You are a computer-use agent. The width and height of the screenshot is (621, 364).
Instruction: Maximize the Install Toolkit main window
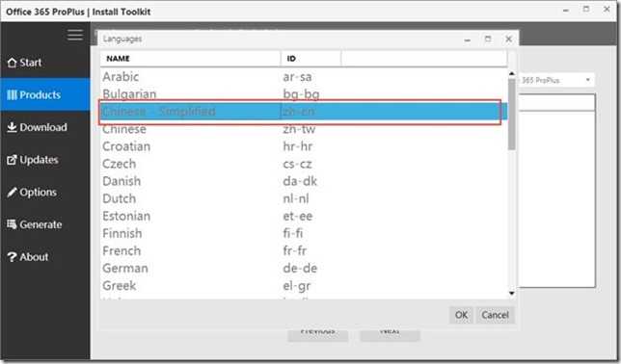click(586, 10)
